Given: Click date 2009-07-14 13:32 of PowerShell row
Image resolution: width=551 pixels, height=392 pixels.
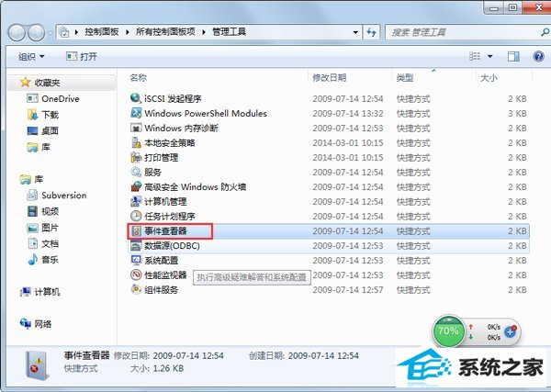Looking at the screenshot, I should coord(348,114).
